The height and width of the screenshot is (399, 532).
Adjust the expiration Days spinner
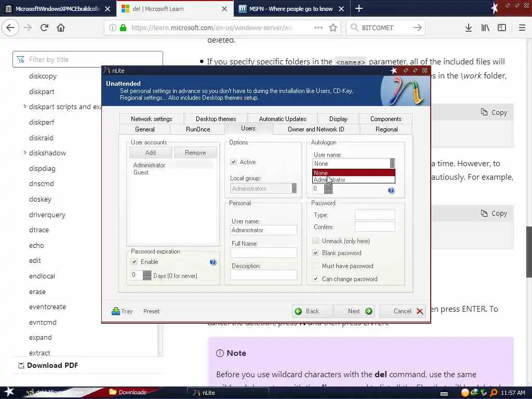[147, 275]
